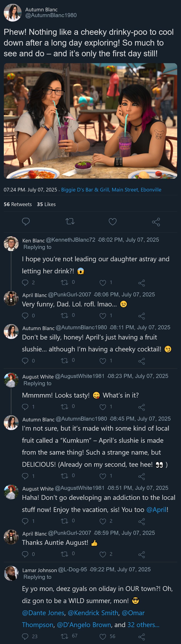The height and width of the screenshot is (644, 181).
Task: Retweet Autumn Blanc's main post
Action: (x=70, y=221)
